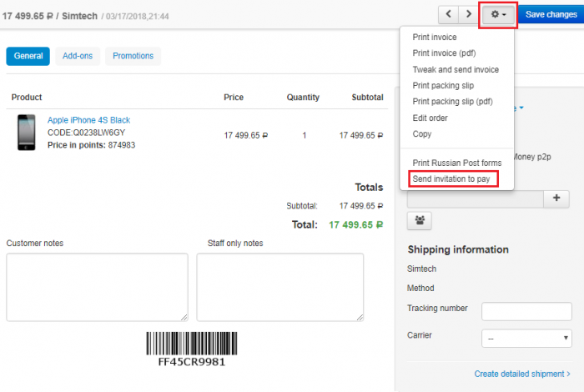Image resolution: width=584 pixels, height=392 pixels.
Task: Click the Price in points 874983 text
Action: tap(91, 145)
